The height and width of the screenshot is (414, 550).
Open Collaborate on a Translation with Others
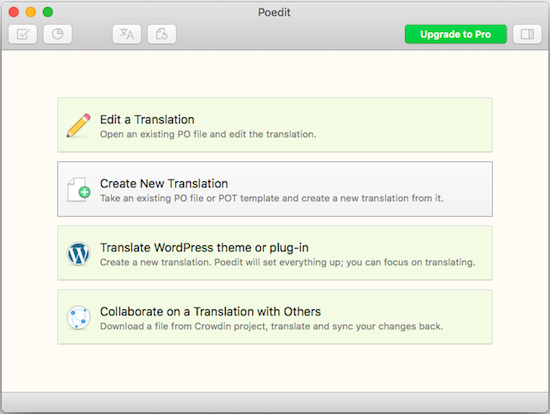[x=275, y=317]
